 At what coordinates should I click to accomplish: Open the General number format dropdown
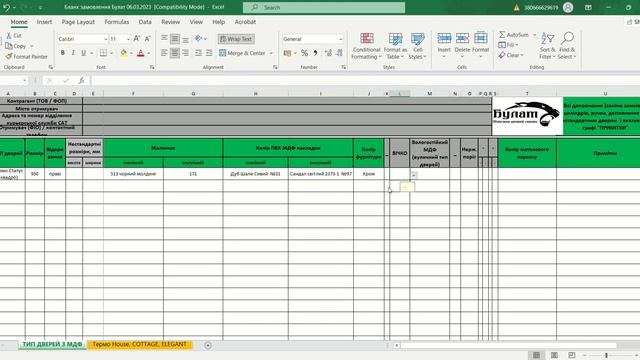(340, 39)
